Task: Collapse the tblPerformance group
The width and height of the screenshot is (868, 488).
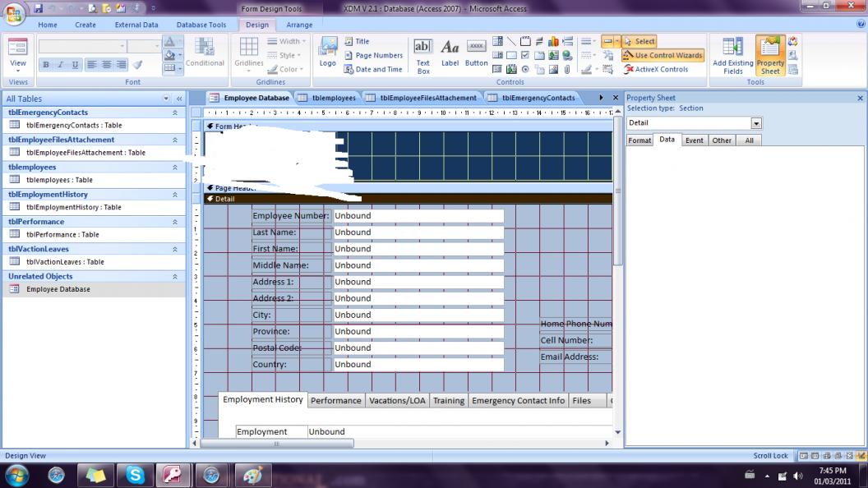Action: click(174, 222)
